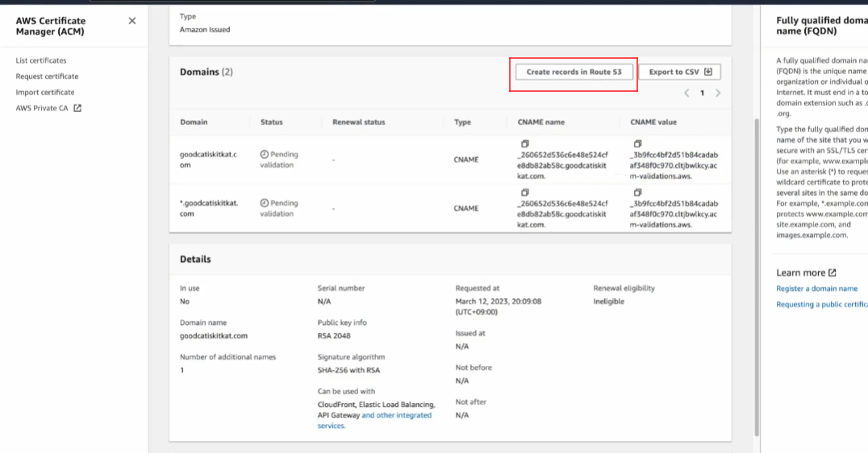This screenshot has width=868, height=453.
Task: Click CNAME type cell in wildcard domain row
Action: click(x=466, y=209)
